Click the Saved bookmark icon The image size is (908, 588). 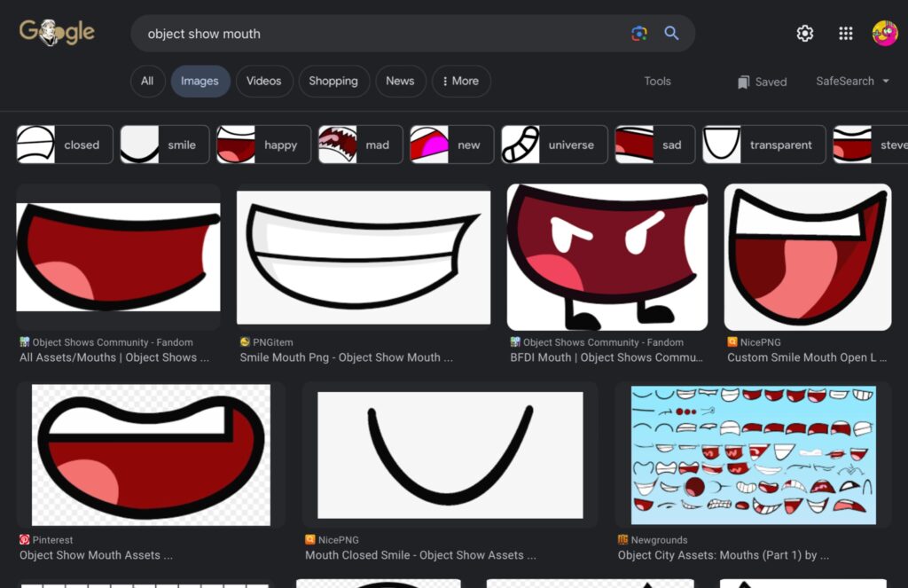point(744,82)
